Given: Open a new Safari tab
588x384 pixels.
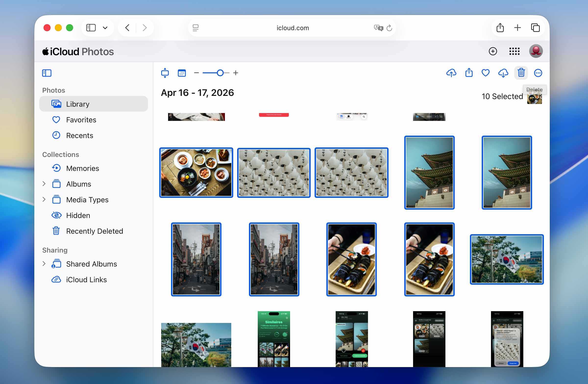Looking at the screenshot, I should pyautogui.click(x=517, y=28).
